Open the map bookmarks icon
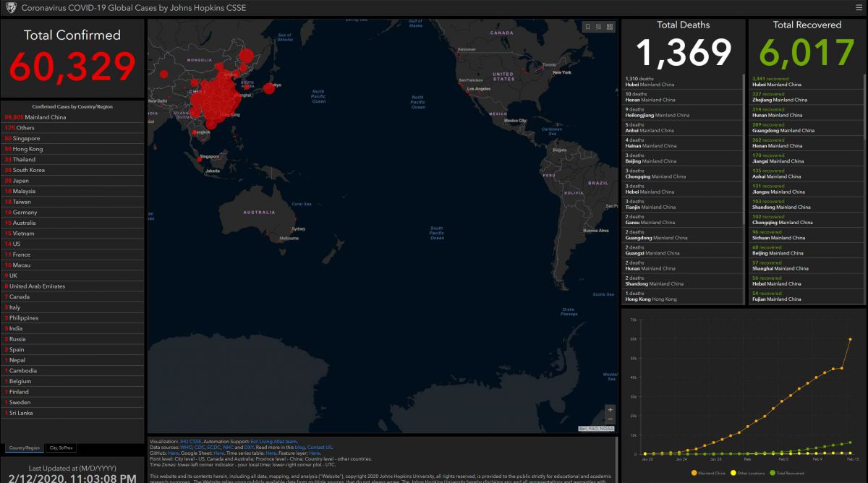 pos(587,27)
